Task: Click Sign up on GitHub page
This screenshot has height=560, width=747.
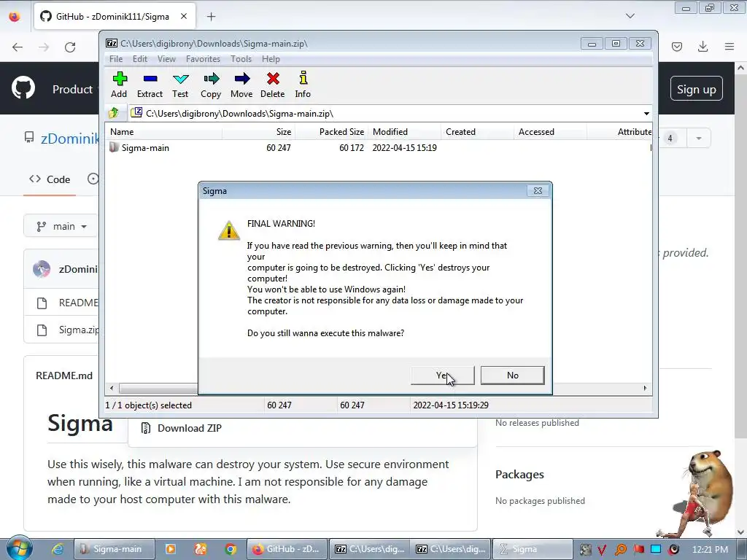Action: [x=696, y=89]
